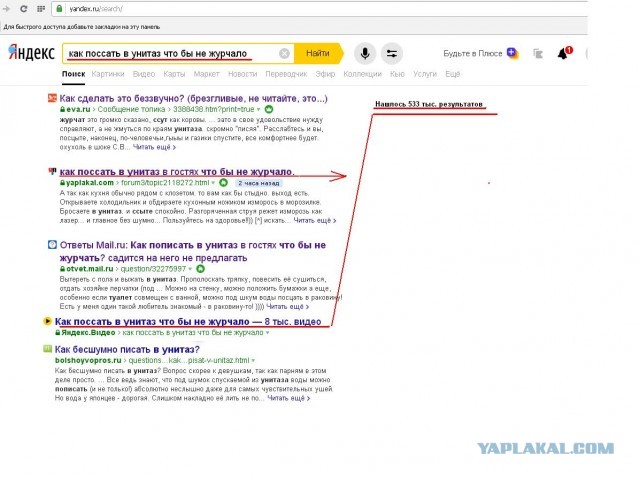This screenshot has width=640, height=478.
Task: Click the green padlock in the address bar
Action: coord(59,9)
